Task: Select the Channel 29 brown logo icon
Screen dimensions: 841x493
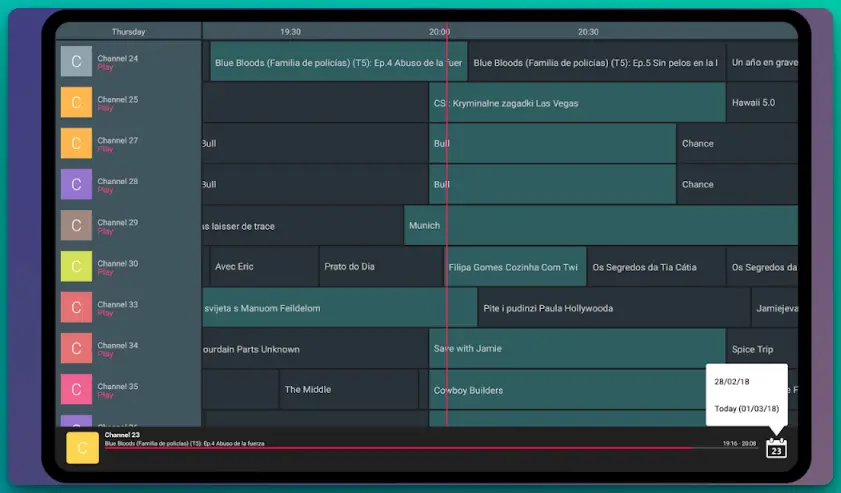Action: (76, 226)
